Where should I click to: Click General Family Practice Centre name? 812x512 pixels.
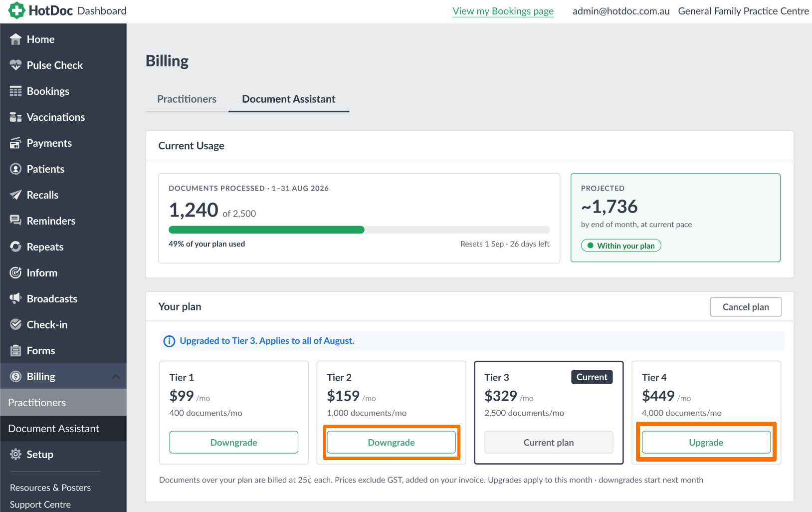point(743,11)
